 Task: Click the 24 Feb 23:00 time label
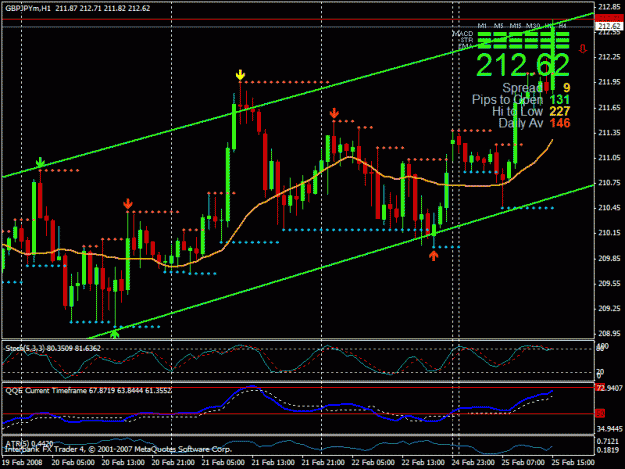[473, 462]
